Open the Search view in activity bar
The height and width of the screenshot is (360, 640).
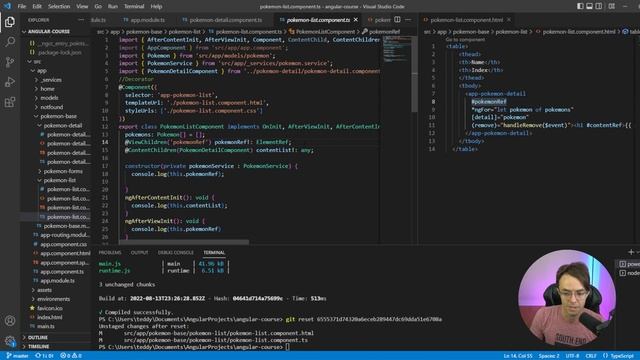[x=10, y=42]
